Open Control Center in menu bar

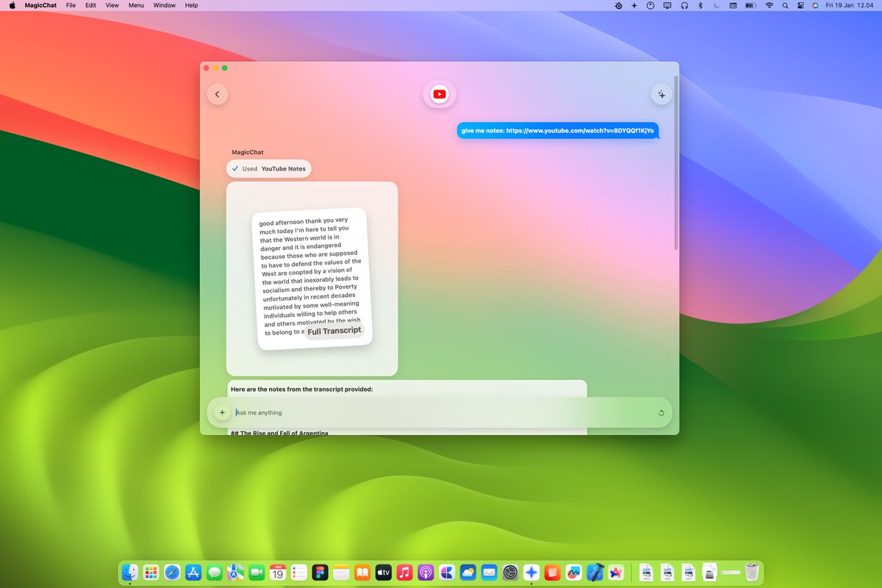(x=800, y=5)
